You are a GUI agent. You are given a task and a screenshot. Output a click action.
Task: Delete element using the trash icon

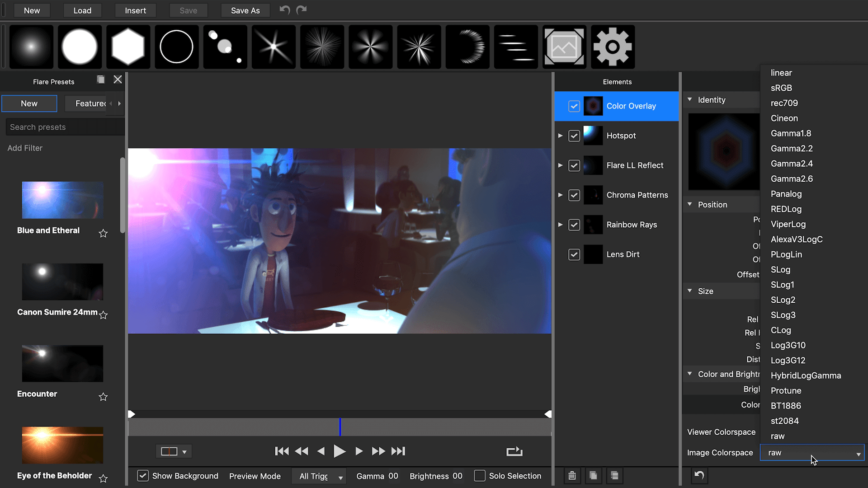[572, 475]
